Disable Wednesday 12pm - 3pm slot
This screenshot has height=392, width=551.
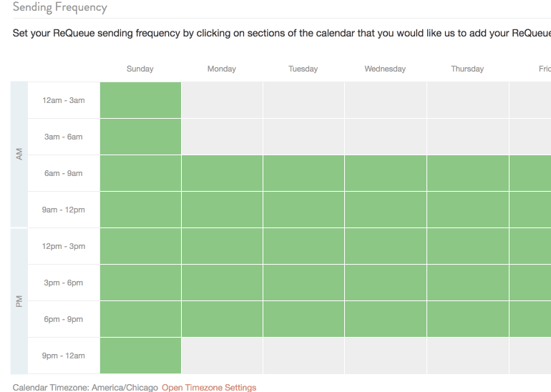(x=385, y=246)
